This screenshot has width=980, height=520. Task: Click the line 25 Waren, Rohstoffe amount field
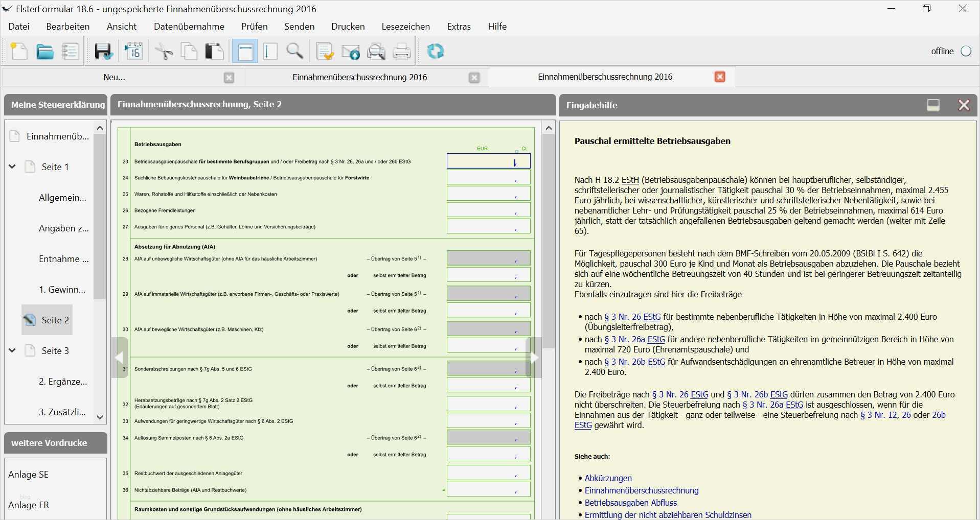pyautogui.click(x=488, y=194)
